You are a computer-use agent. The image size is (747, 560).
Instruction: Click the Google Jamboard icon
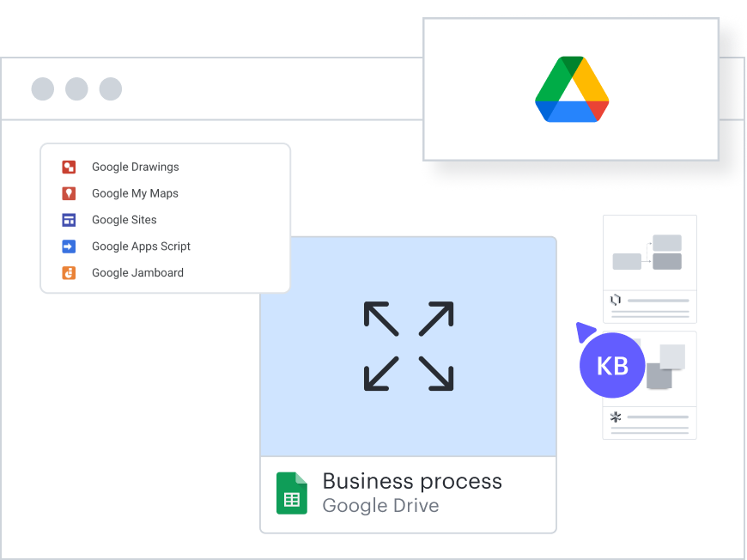tap(69, 272)
